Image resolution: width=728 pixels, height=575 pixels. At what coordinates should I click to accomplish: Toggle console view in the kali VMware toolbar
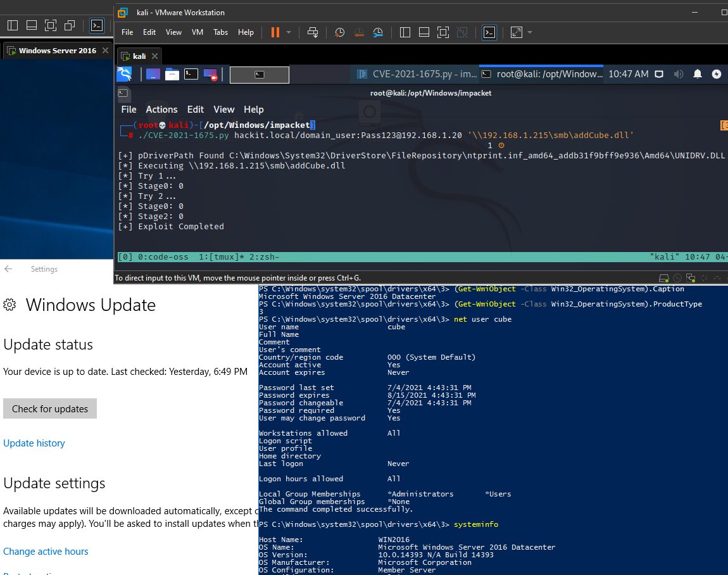point(489,32)
